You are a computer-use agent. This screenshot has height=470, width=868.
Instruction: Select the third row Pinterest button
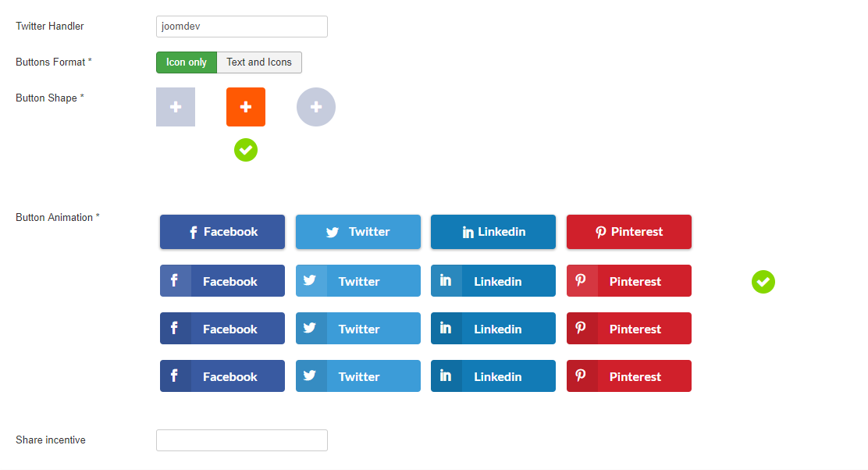click(629, 328)
